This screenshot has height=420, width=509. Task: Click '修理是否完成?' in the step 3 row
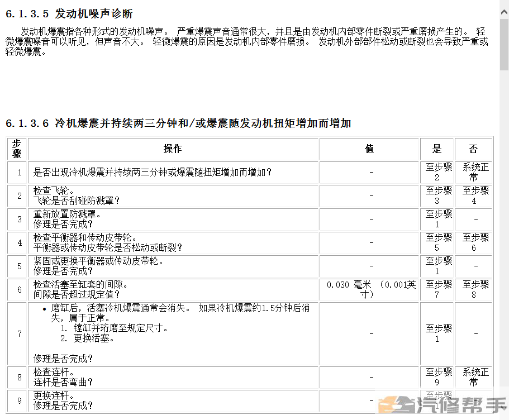tap(63, 225)
